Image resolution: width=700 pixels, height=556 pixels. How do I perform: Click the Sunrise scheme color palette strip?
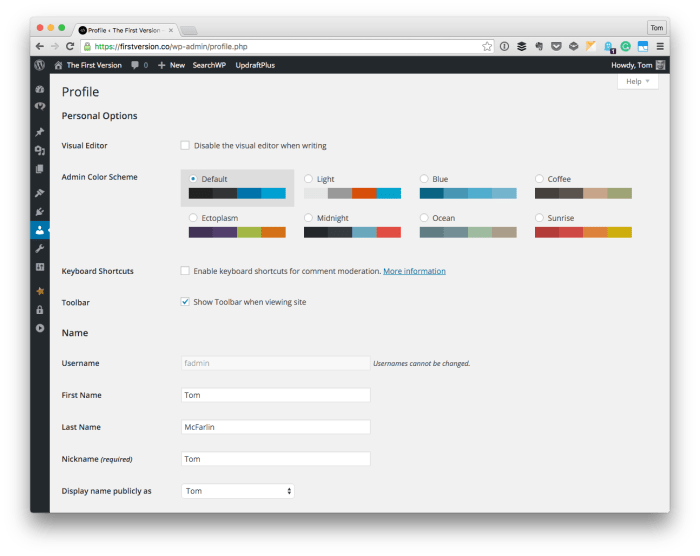[583, 232]
